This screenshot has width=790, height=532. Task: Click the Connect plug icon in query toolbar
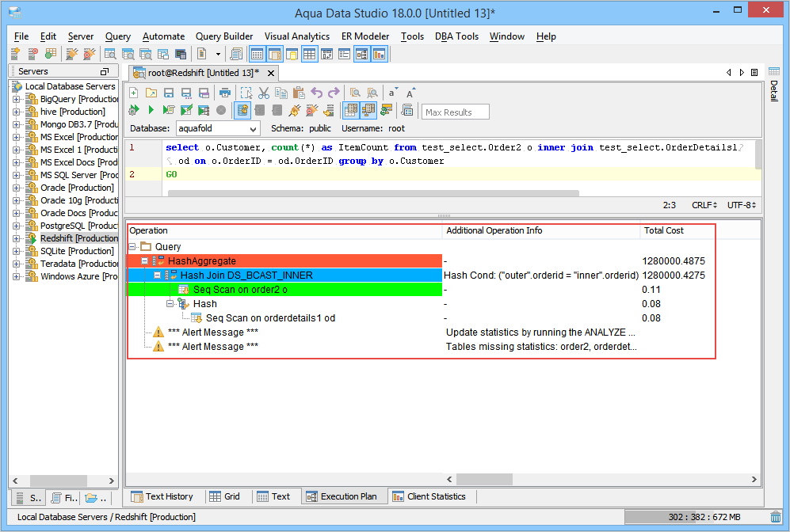295,110
